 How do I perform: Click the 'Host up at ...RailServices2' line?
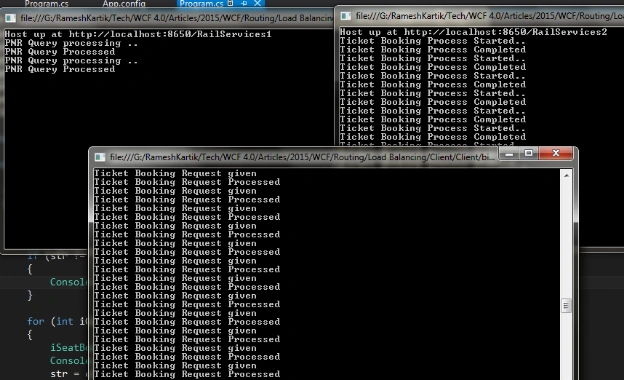click(x=474, y=32)
